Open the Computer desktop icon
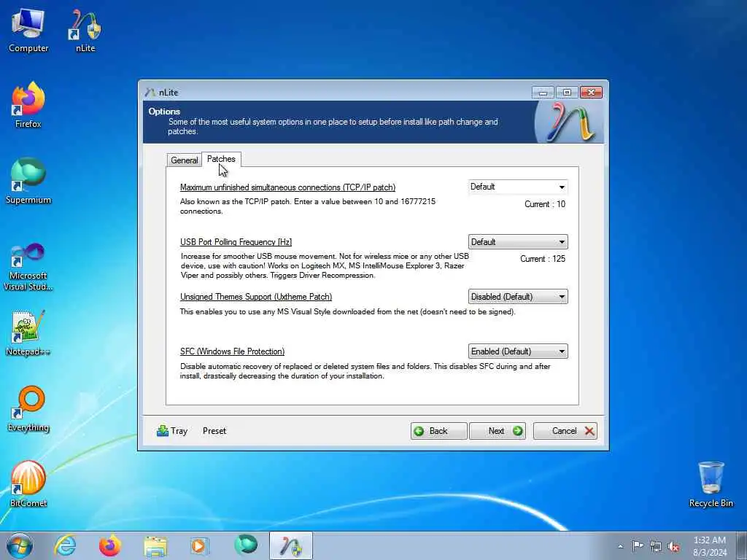 [x=28, y=30]
